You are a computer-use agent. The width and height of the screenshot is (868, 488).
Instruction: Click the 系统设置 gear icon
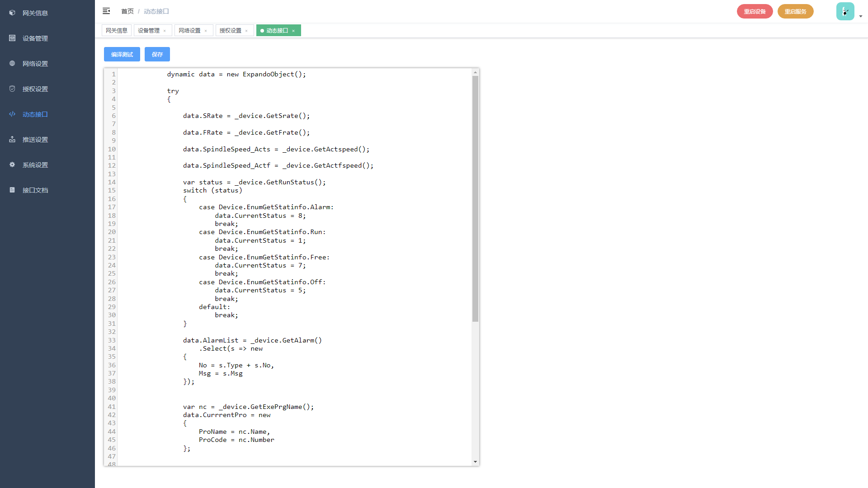click(12, 165)
